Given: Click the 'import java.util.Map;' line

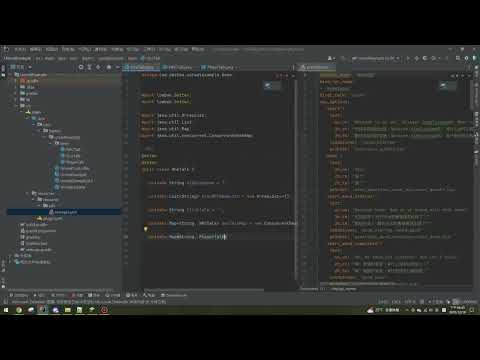Looking at the screenshot, I should pos(165,129).
